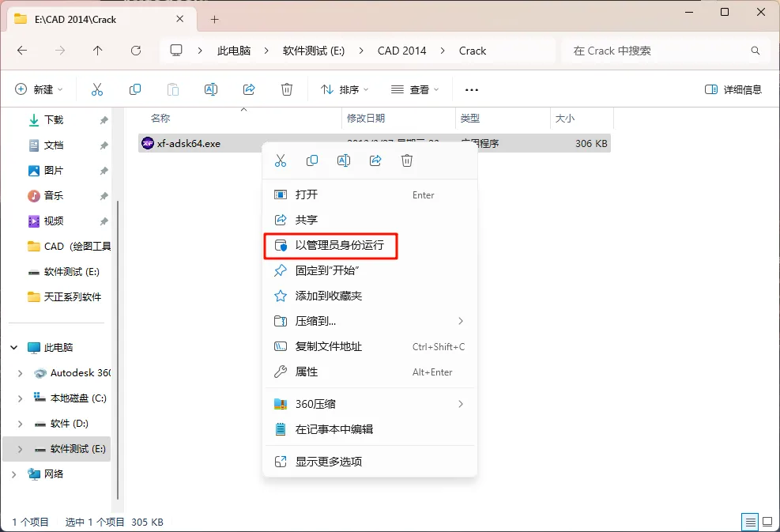
Task: Click the Delete trash icon in the toolbar
Action: (287, 89)
